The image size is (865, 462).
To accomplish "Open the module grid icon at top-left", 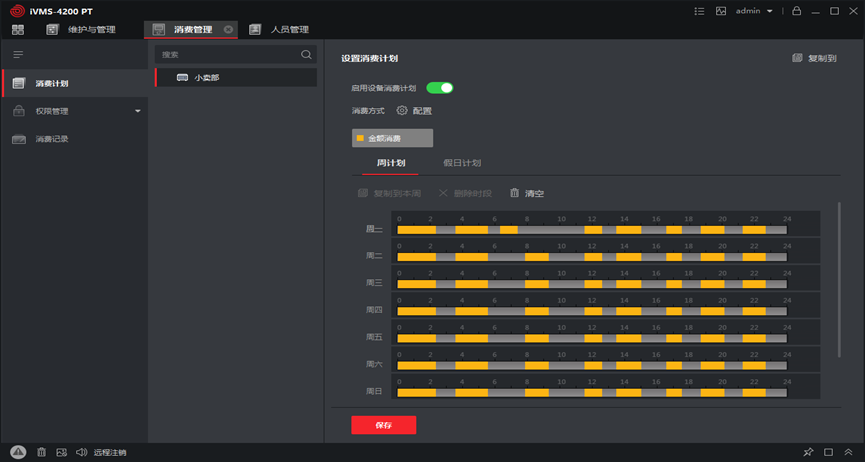I will pyautogui.click(x=17, y=29).
